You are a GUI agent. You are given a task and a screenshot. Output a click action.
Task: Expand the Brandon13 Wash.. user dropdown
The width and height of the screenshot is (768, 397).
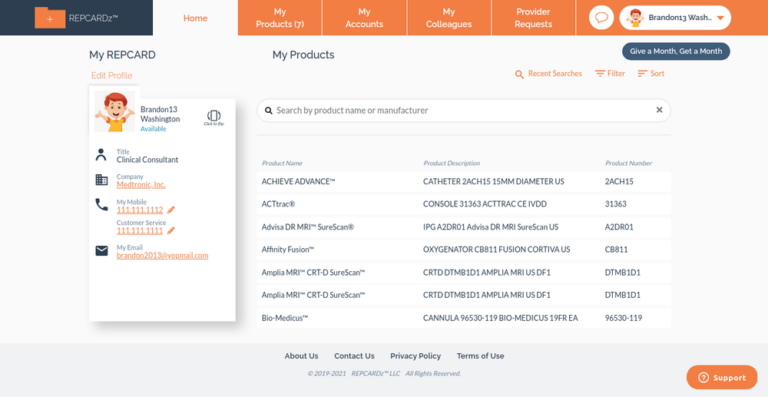click(x=675, y=18)
